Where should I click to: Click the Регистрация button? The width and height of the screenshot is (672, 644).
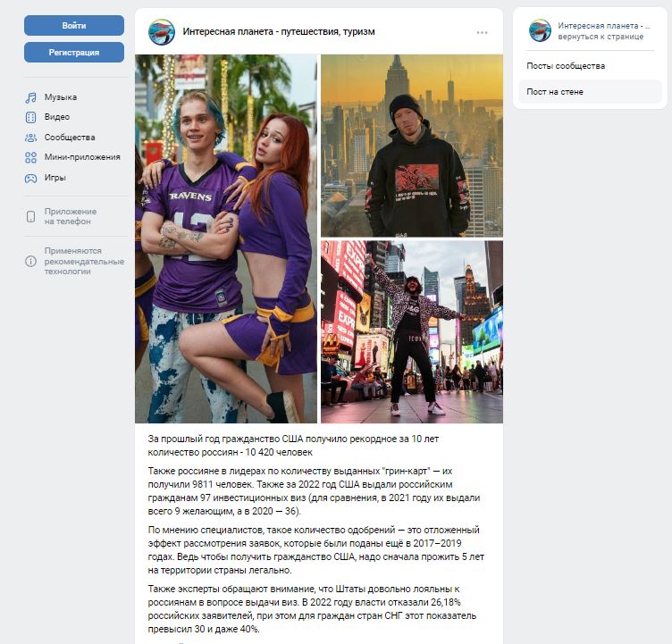(x=74, y=53)
